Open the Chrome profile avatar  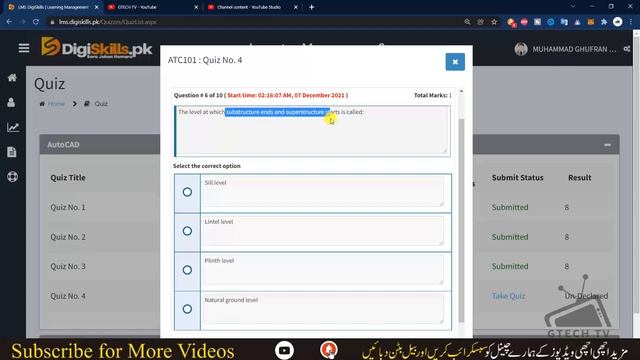pyautogui.click(x=618, y=22)
